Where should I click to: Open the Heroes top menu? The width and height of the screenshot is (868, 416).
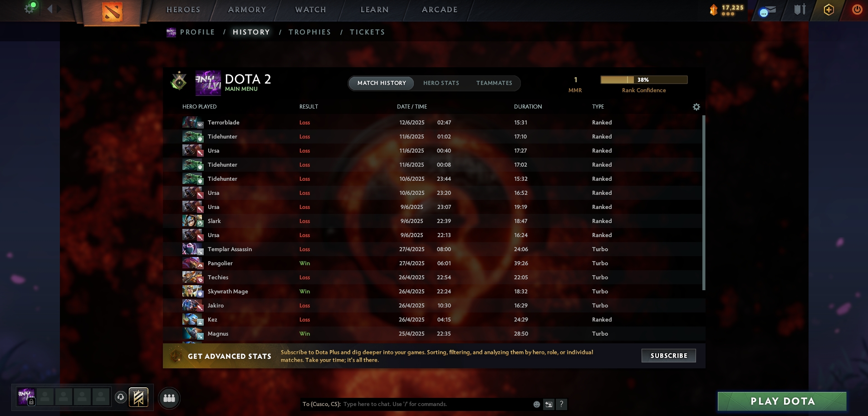(183, 10)
